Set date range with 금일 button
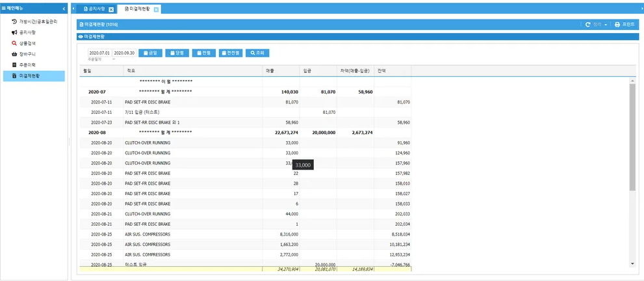The image size is (644, 281). pyautogui.click(x=150, y=53)
